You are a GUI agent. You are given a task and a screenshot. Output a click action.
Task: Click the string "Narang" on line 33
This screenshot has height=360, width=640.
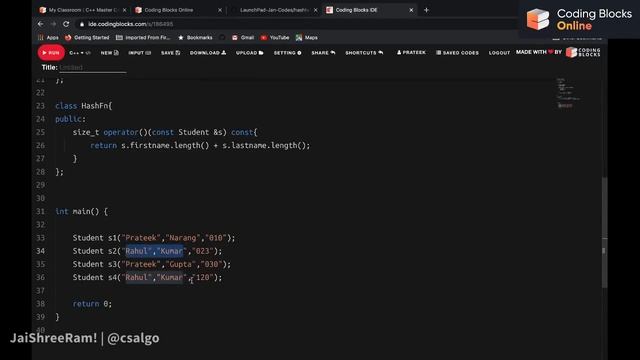pyautogui.click(x=183, y=238)
